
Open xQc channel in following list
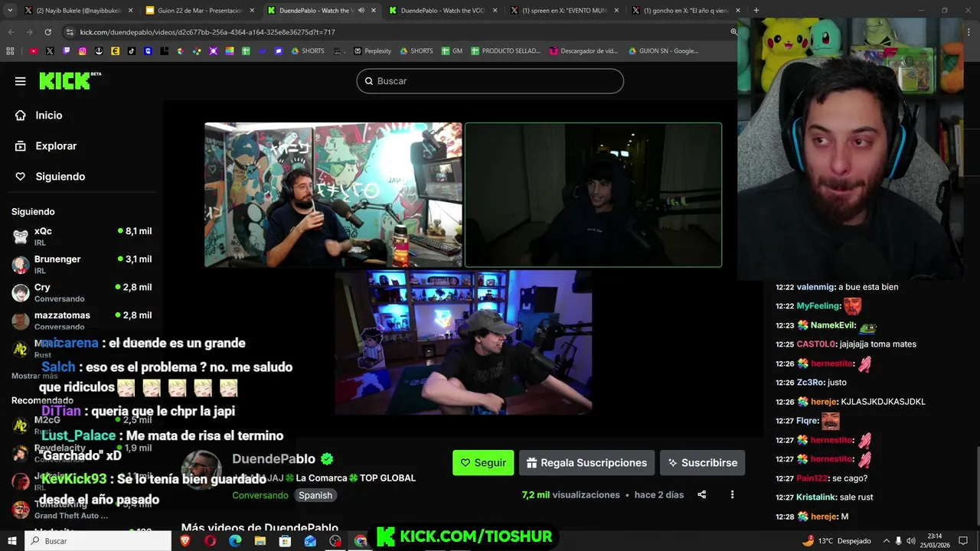pos(81,236)
